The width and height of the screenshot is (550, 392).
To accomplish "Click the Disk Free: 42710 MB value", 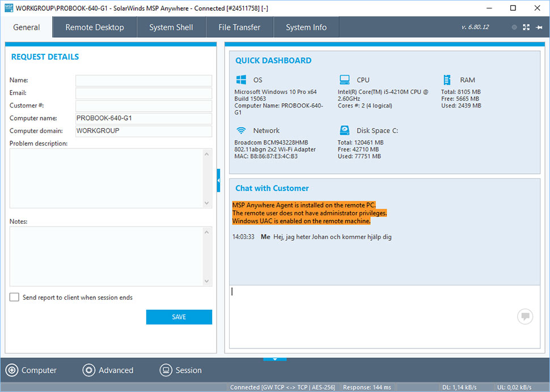I will tap(358, 149).
